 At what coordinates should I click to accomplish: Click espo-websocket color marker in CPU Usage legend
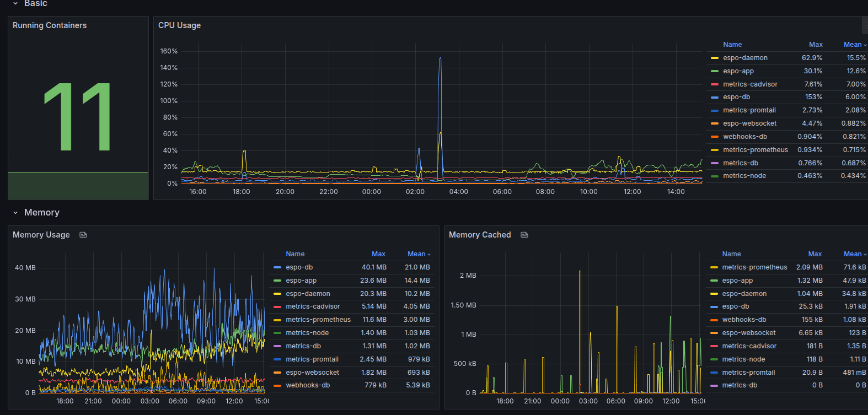715,123
